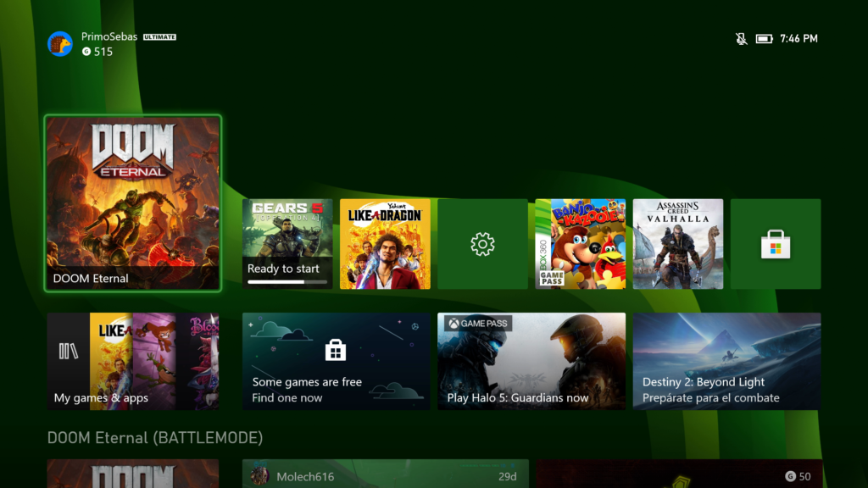Launch the DOOM Eternal tile

coord(133,203)
